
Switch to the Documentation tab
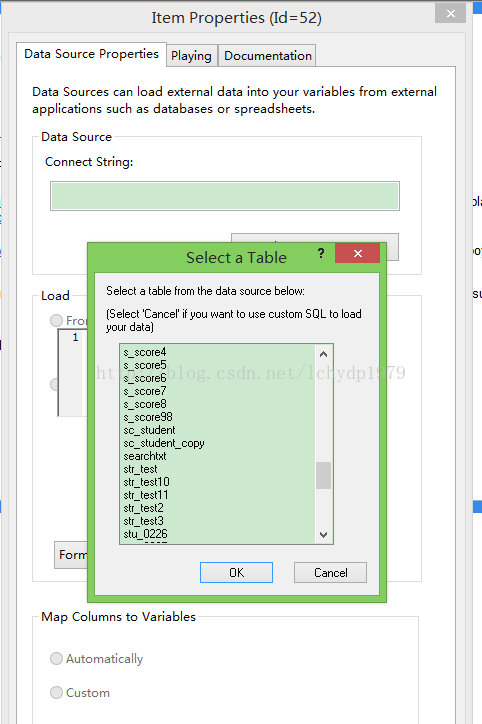point(267,56)
